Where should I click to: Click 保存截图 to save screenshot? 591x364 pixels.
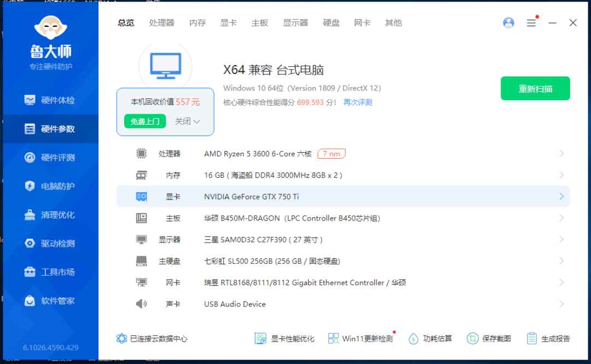[x=489, y=339]
